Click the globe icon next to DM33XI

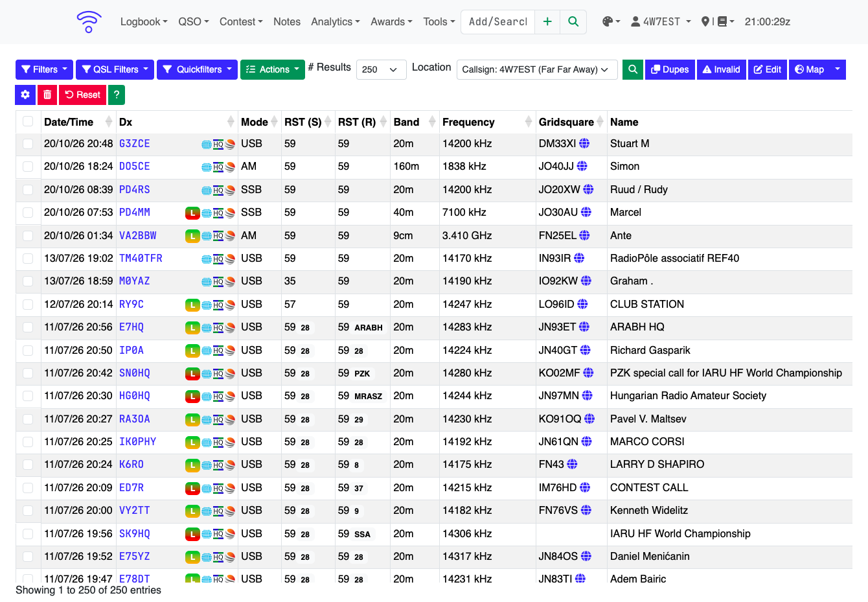point(584,143)
